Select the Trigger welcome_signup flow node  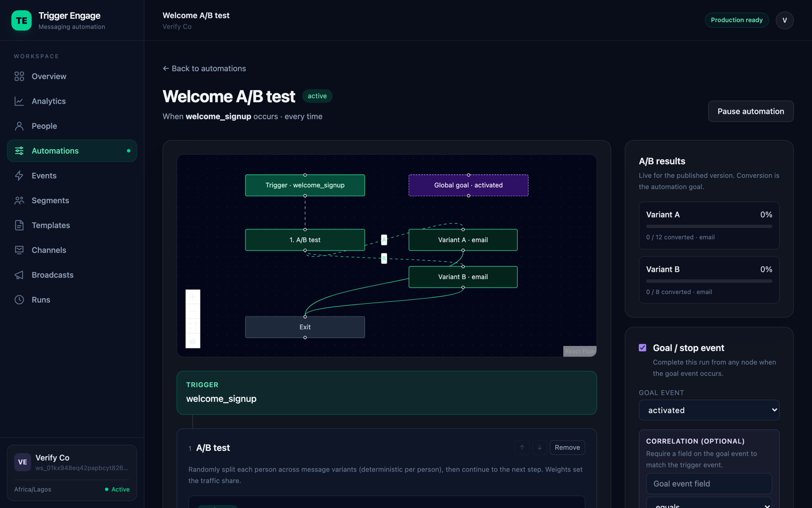tap(305, 185)
